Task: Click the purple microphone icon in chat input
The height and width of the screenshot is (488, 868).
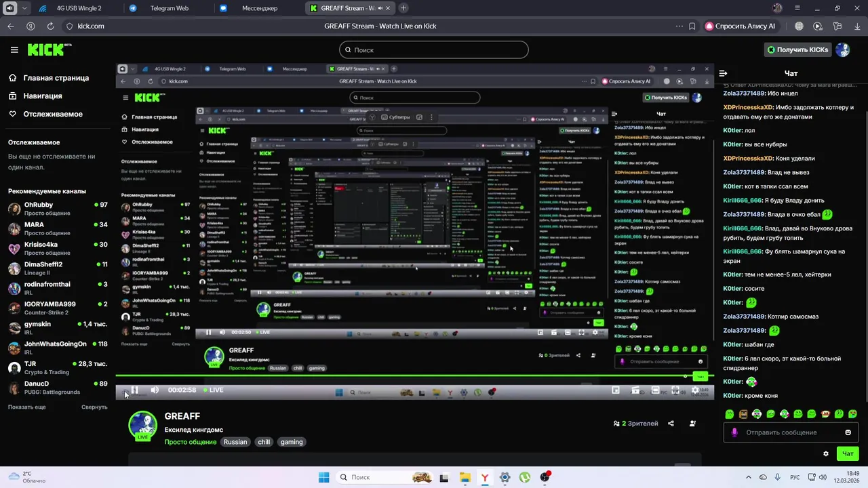Action: (734, 432)
